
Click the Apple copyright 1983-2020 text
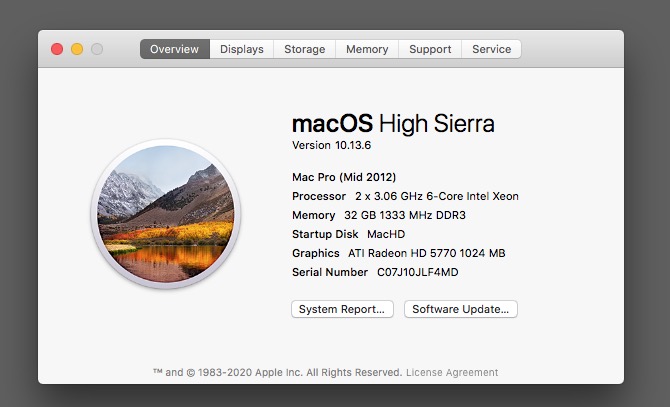coord(278,372)
